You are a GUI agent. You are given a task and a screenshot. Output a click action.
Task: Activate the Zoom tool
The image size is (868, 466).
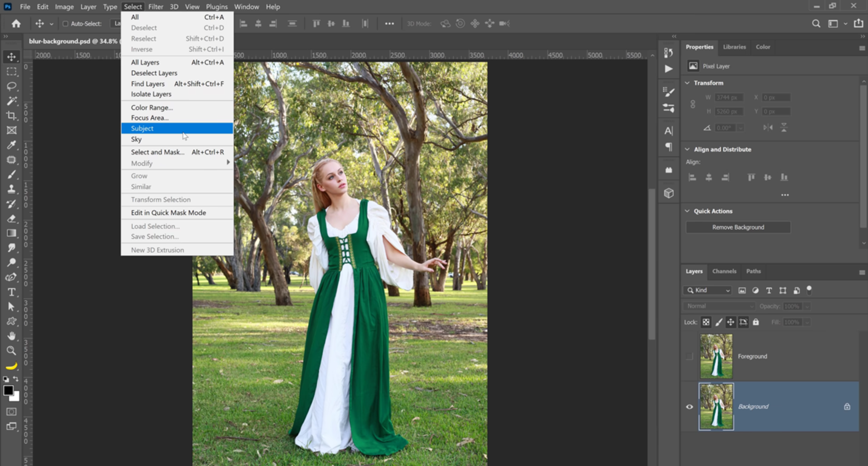pyautogui.click(x=11, y=350)
